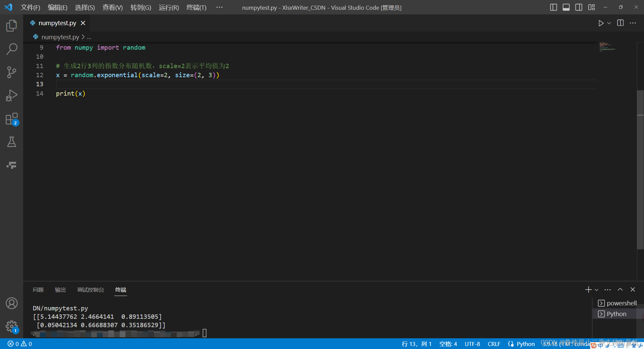
Task: Select the 终端 panel tab
Action: tap(121, 290)
